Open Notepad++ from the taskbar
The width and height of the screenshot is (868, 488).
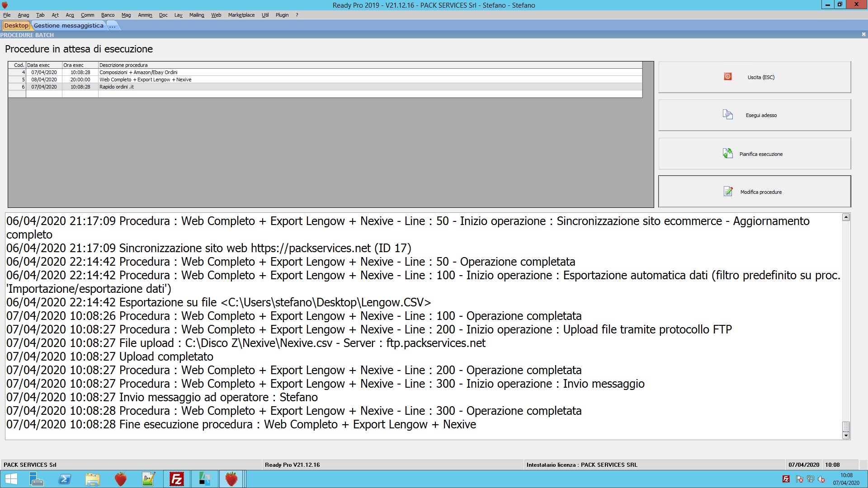click(x=149, y=479)
